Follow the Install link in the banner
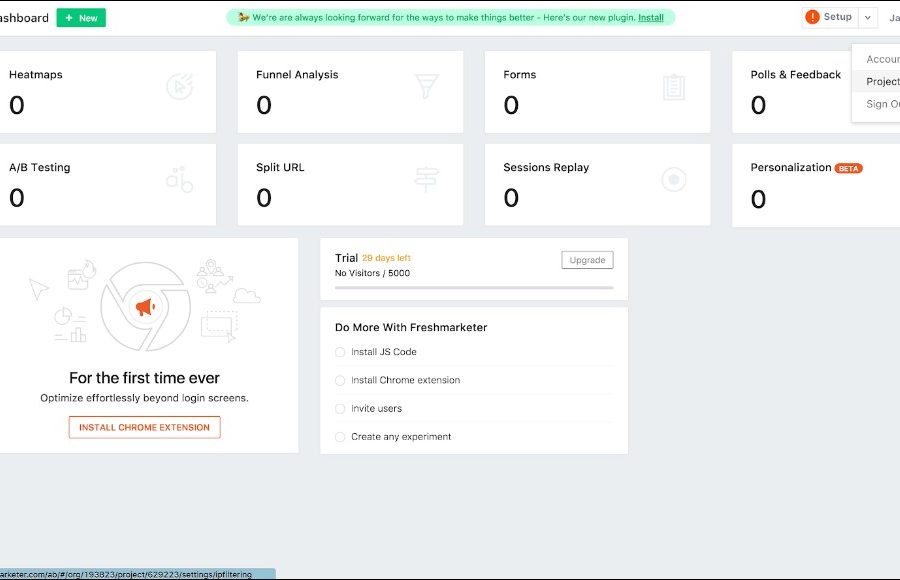Screen dimensions: 900x580 coord(651,18)
